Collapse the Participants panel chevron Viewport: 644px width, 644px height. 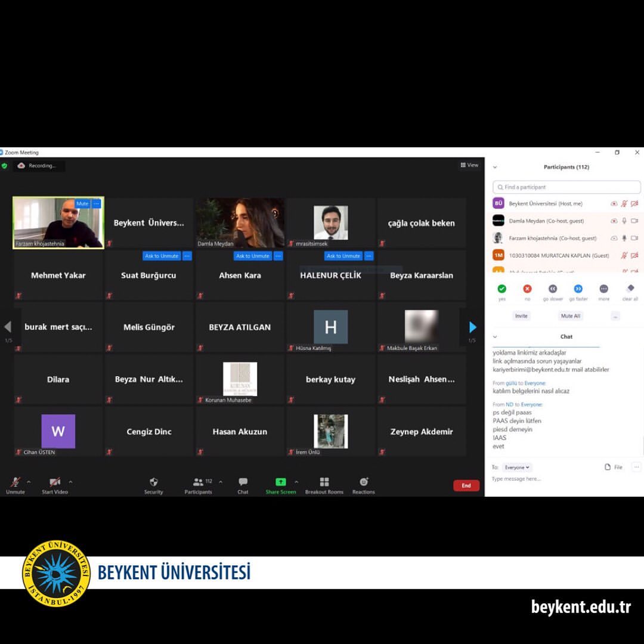pyautogui.click(x=495, y=167)
